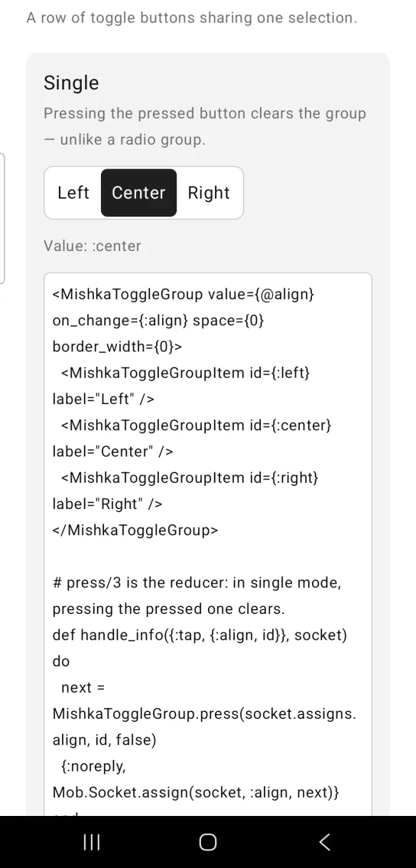Select the Left toggle button
This screenshot has width=416, height=868.
pos(73,193)
